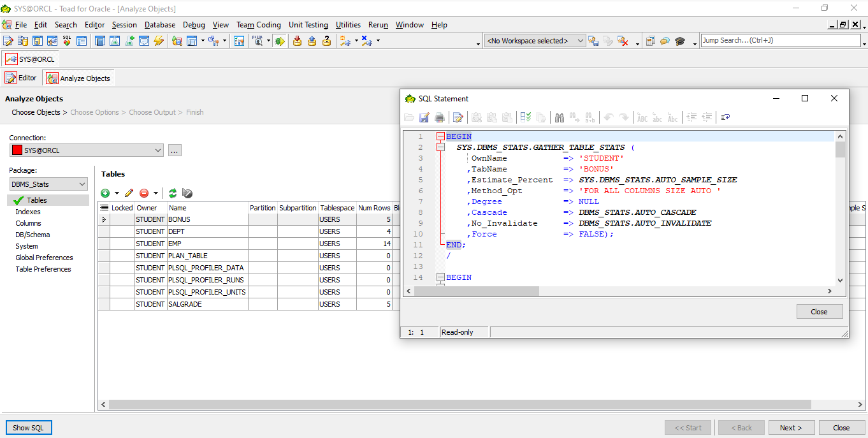
Task: Open the dropdown arrow next to add table icon
Action: pyautogui.click(x=117, y=193)
